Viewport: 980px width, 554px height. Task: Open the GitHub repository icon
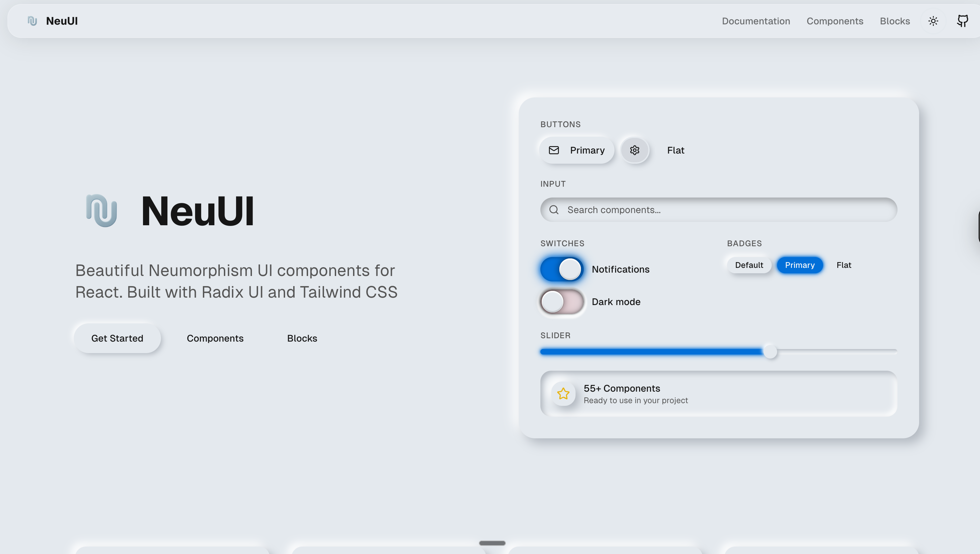coord(962,21)
